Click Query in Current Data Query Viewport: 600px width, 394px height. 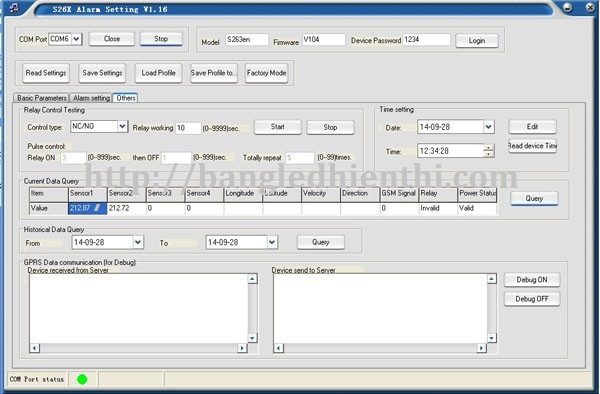534,198
